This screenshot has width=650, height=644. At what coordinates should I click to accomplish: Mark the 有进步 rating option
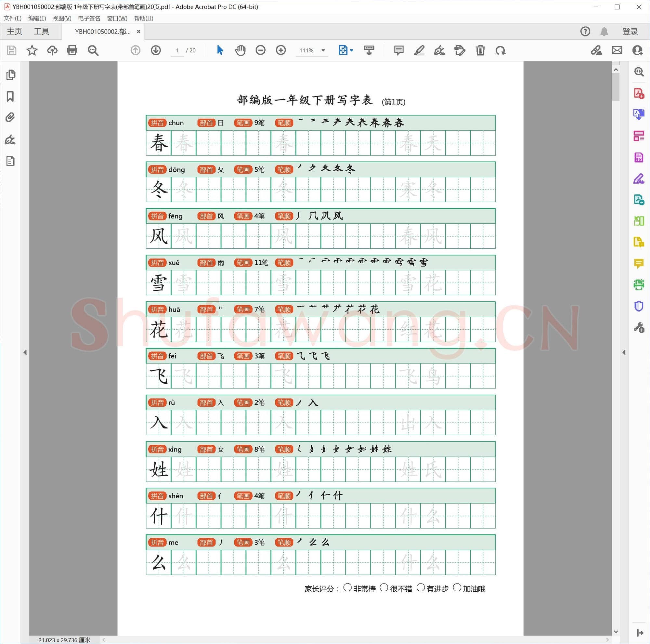(x=421, y=588)
